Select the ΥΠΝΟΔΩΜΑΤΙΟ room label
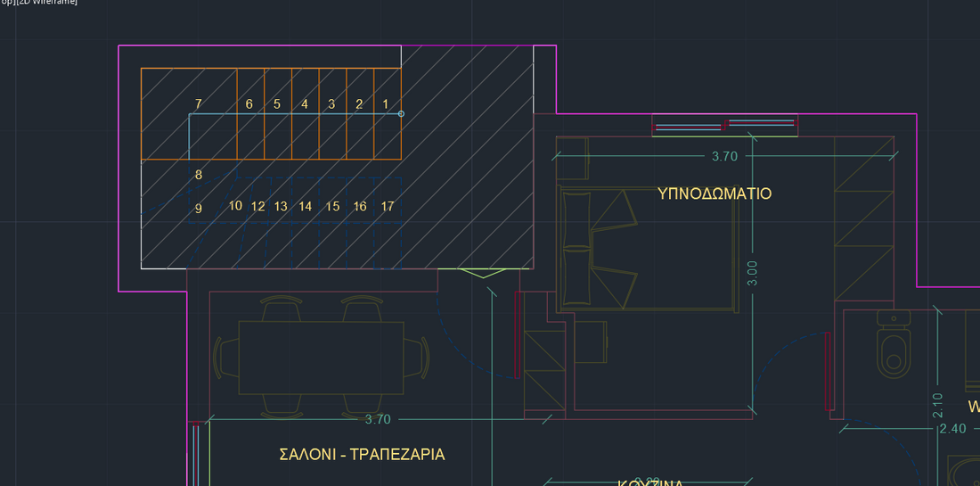The height and width of the screenshot is (486, 980). [714, 194]
